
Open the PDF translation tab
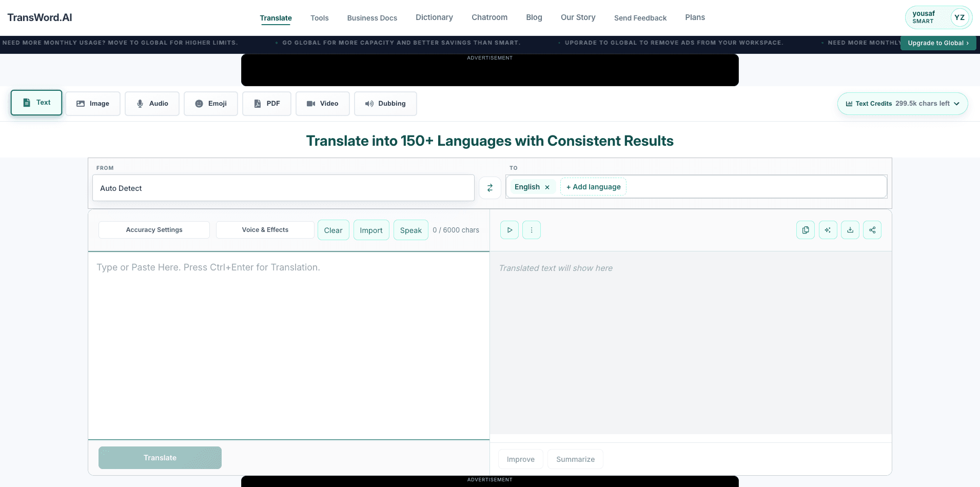point(267,104)
